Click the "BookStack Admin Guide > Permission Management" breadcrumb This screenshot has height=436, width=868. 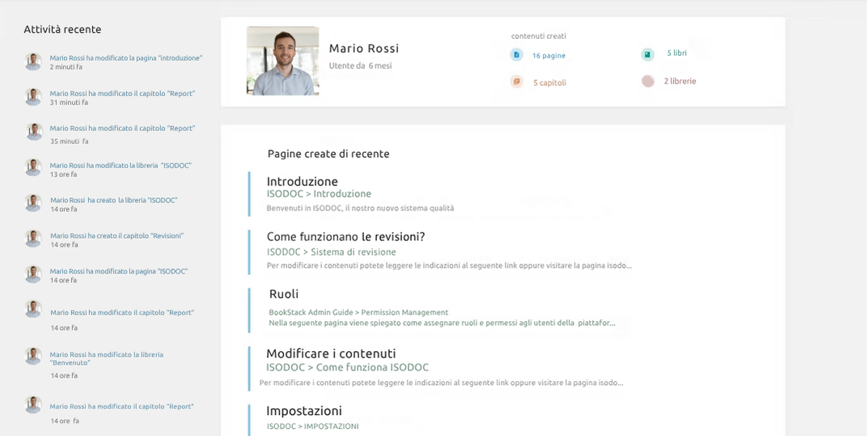[x=358, y=312]
